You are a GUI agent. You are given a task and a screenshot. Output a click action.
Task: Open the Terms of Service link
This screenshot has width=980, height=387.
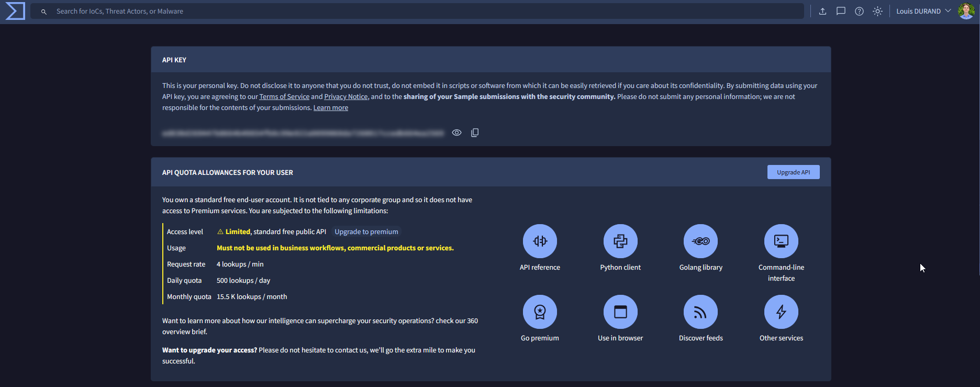[284, 97]
